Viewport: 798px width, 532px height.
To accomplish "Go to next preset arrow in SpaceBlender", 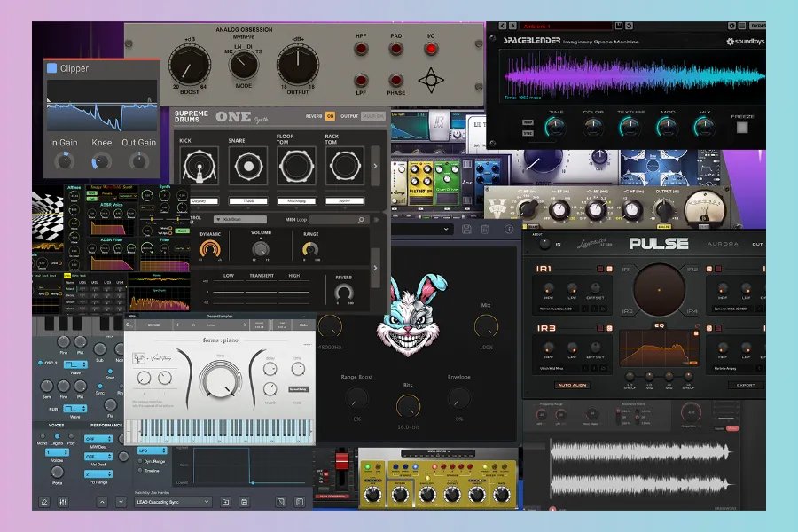I will pos(512,26).
